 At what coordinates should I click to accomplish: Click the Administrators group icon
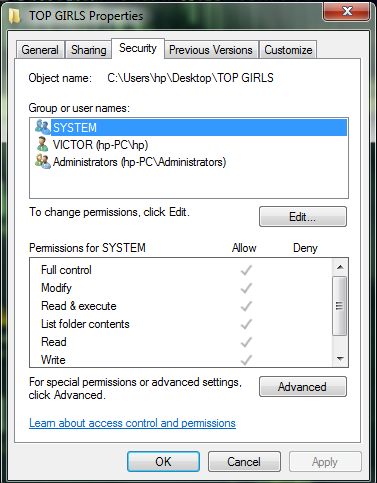[x=43, y=162]
